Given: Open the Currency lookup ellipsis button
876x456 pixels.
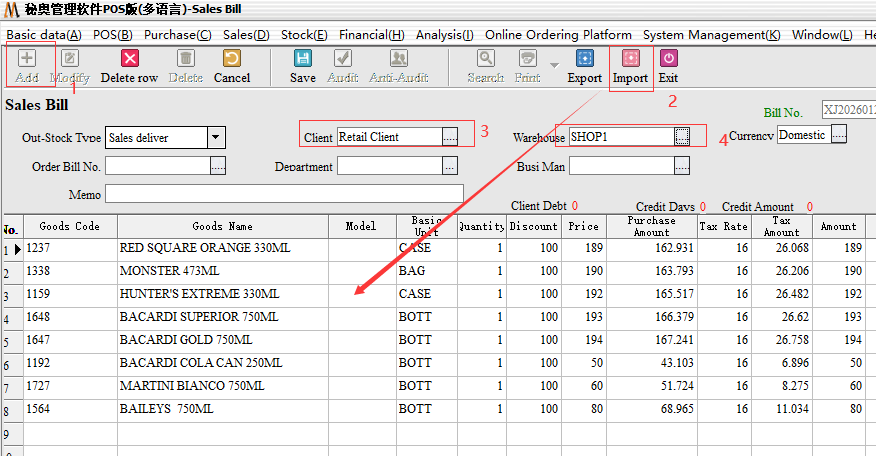Looking at the screenshot, I should tap(838, 134).
